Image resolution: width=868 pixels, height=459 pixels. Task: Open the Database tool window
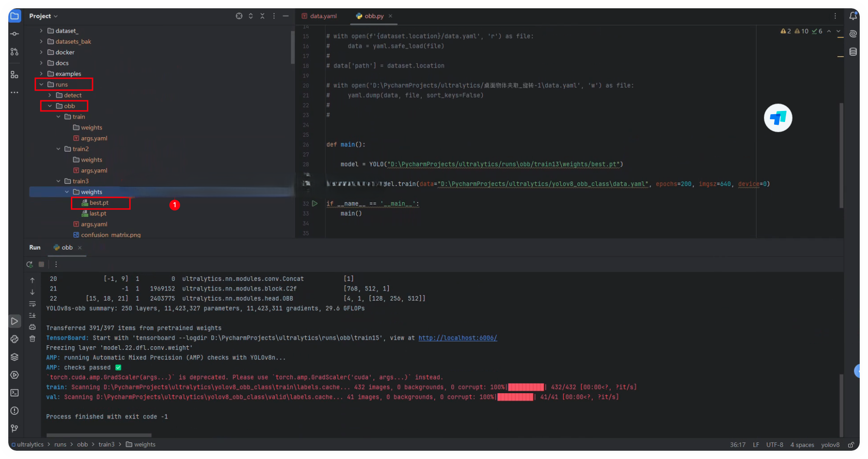pyautogui.click(x=853, y=52)
